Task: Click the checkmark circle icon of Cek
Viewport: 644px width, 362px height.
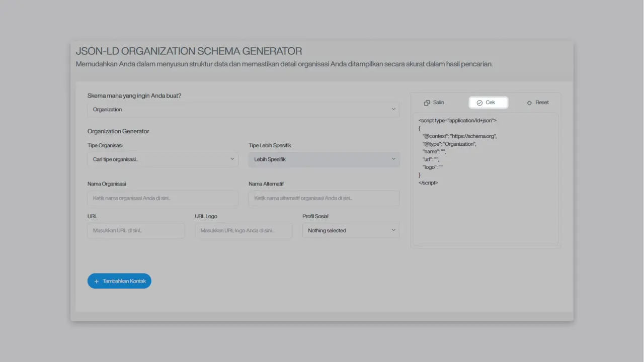Action: (x=479, y=103)
